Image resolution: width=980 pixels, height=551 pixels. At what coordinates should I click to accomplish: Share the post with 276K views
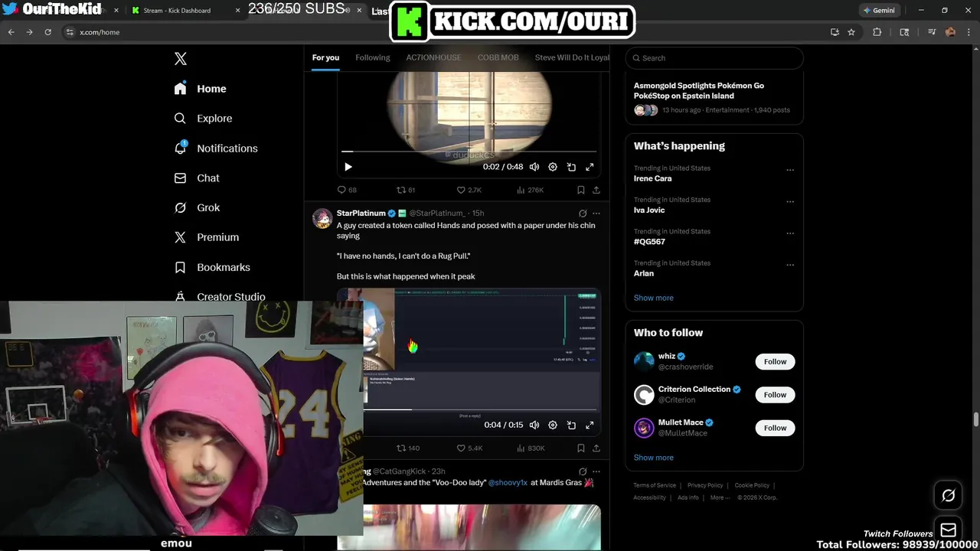[596, 190]
